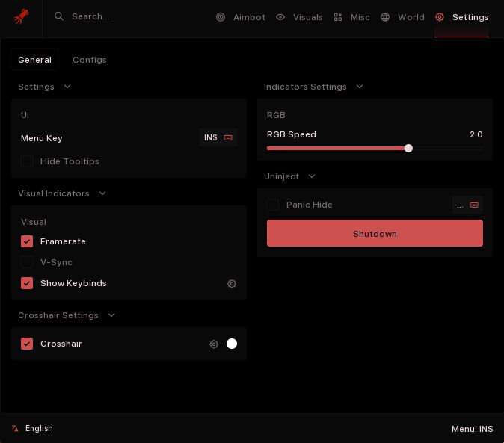Click the "Visual" group heading text
Screen dimensions: 504x443
click(34, 222)
